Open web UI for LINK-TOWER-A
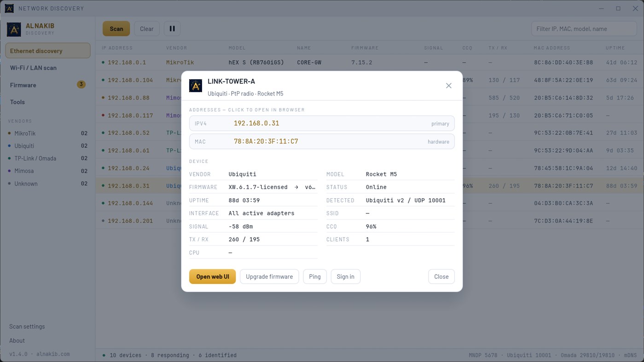Image resolution: width=644 pixels, height=362 pixels. point(212,276)
